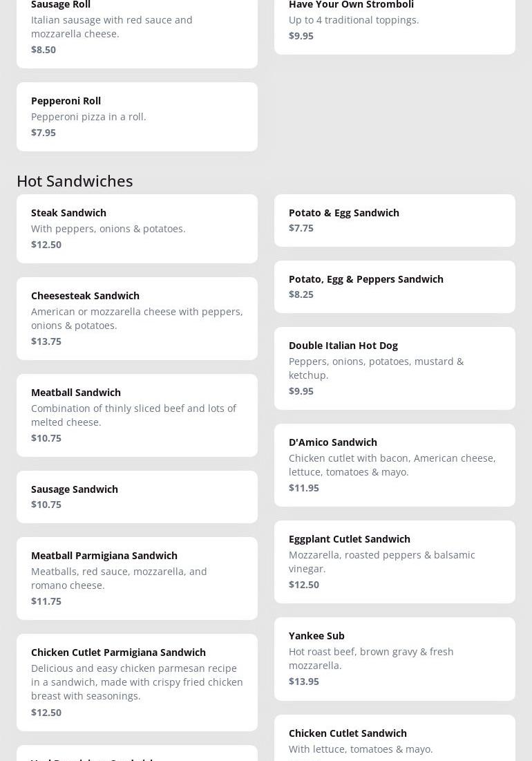Image resolution: width=532 pixels, height=761 pixels.
Task: Choose the Meatball Sandwich from the menu
Action: 137,415
